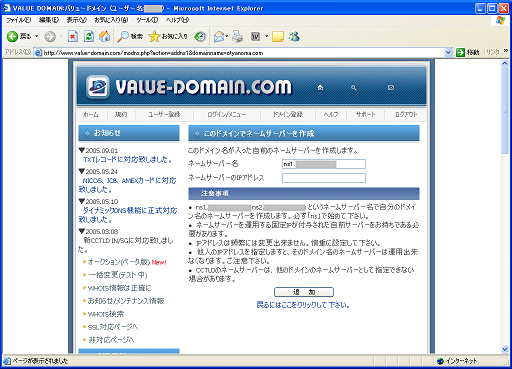Screen dimensions: 512x369
Task: Click the vertical scrollbar thumb
Action: 505,110
